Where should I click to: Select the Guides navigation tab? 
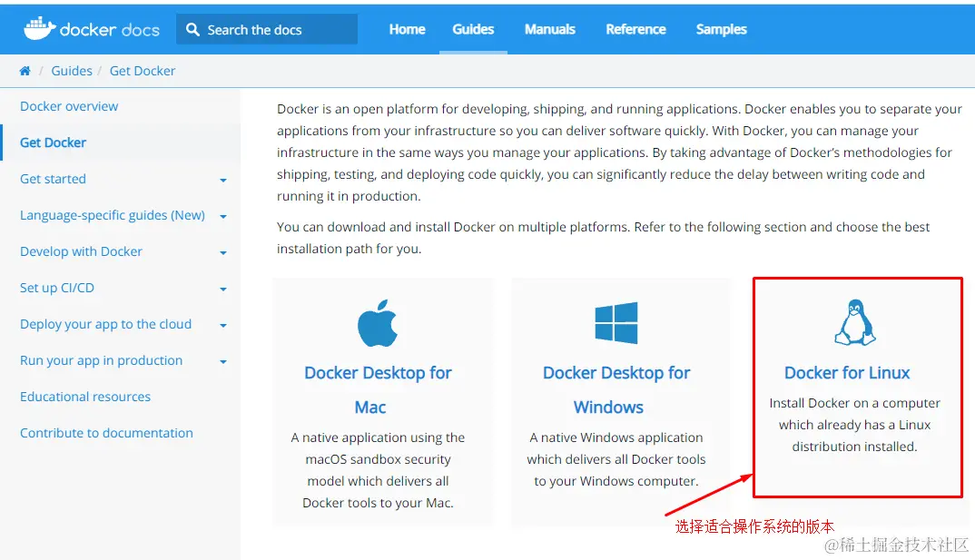(x=473, y=29)
